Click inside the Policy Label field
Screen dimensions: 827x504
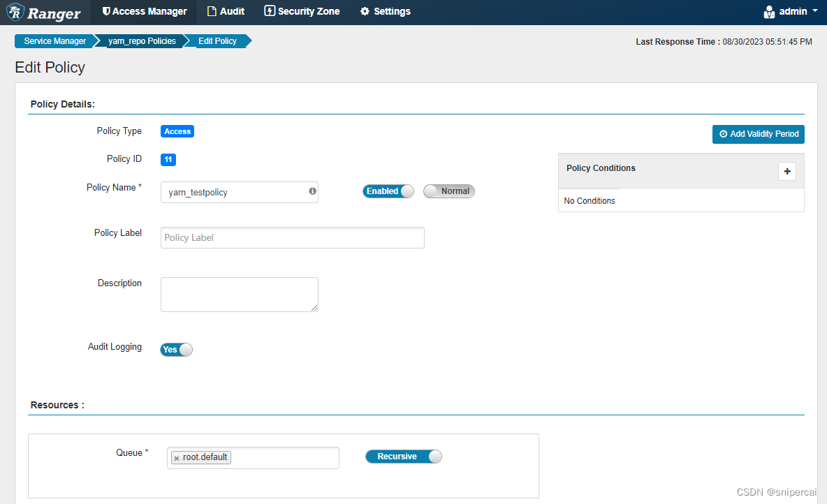tap(292, 237)
